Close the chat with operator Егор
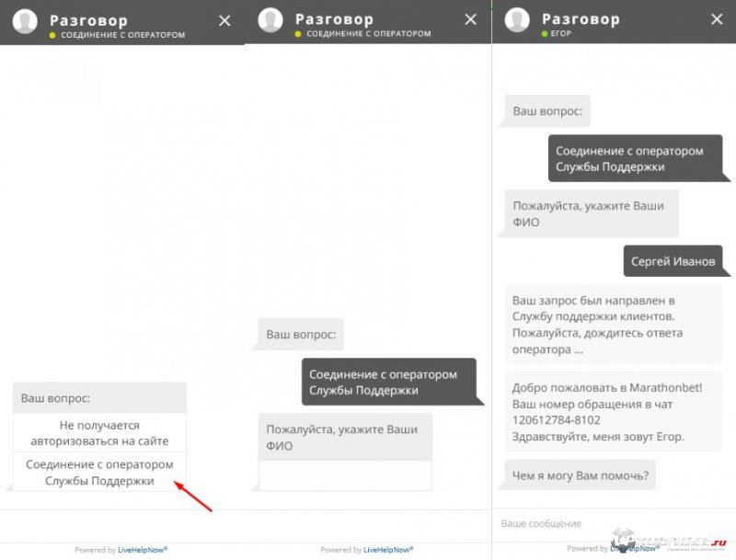 [717, 19]
